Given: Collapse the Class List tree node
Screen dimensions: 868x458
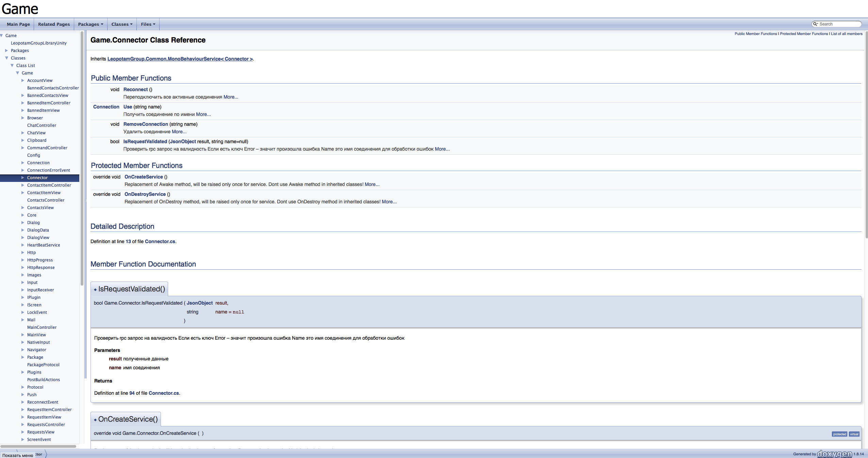Looking at the screenshot, I should (x=12, y=66).
